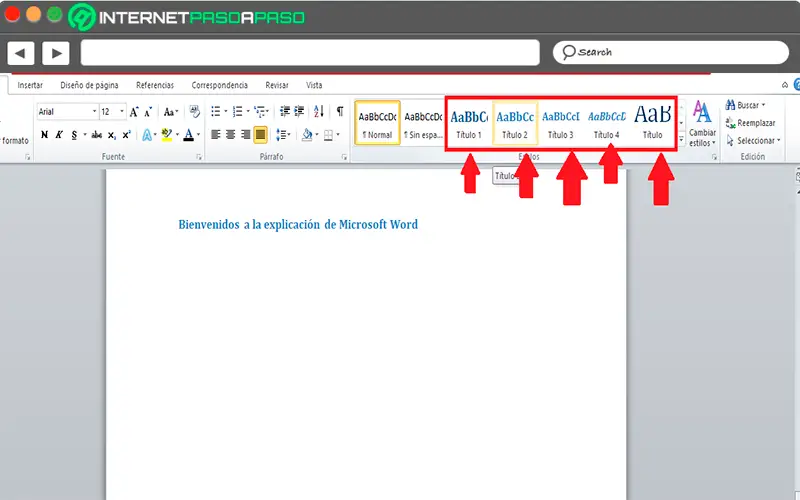Open the Diseño de página tab
This screenshot has width=800, height=500.
pos(89,85)
